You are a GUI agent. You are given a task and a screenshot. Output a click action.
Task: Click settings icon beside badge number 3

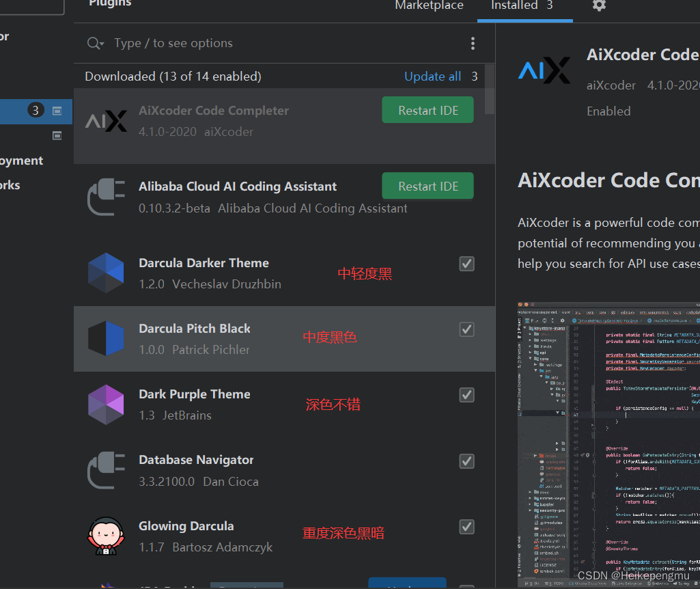(57, 111)
